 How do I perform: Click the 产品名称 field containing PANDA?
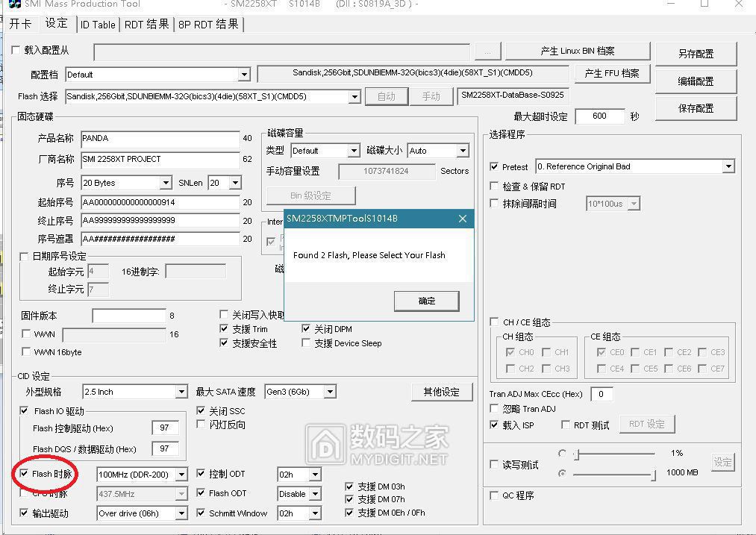pyautogui.click(x=160, y=138)
